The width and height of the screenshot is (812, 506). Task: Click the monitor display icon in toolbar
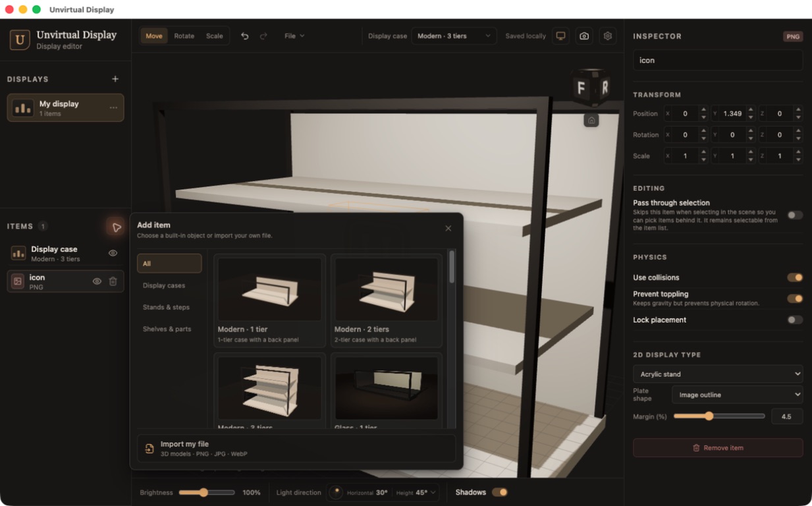point(560,36)
